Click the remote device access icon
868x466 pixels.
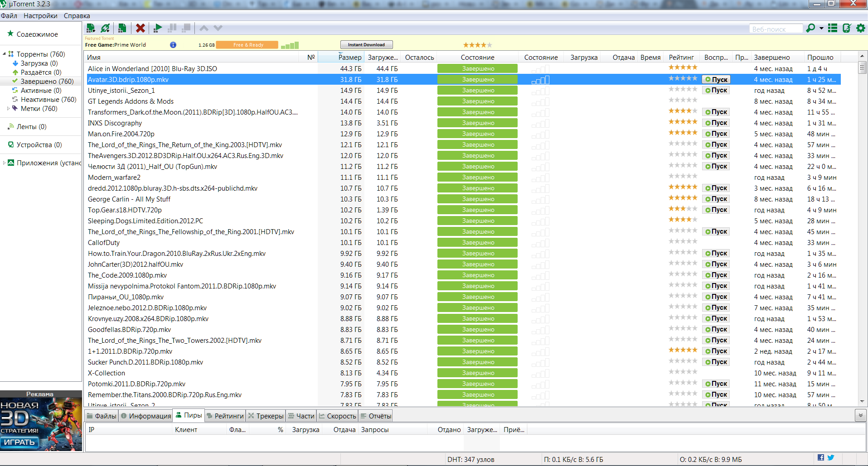[846, 28]
